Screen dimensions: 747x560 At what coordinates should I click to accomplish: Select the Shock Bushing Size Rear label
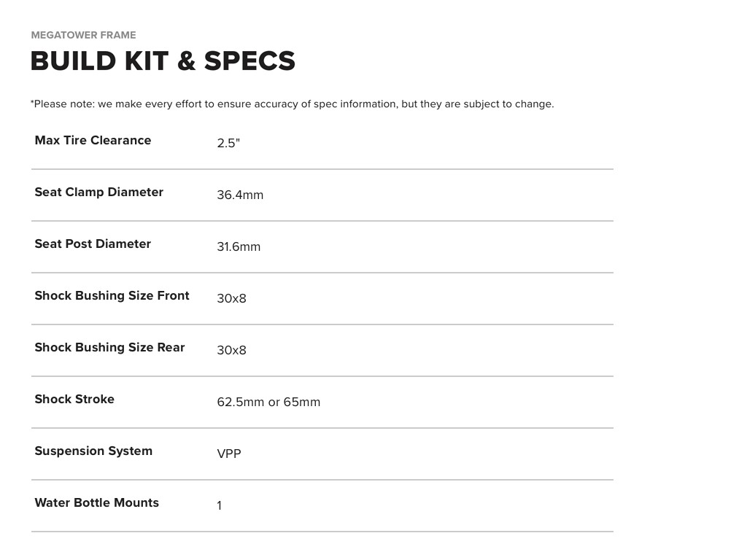pyautogui.click(x=109, y=348)
